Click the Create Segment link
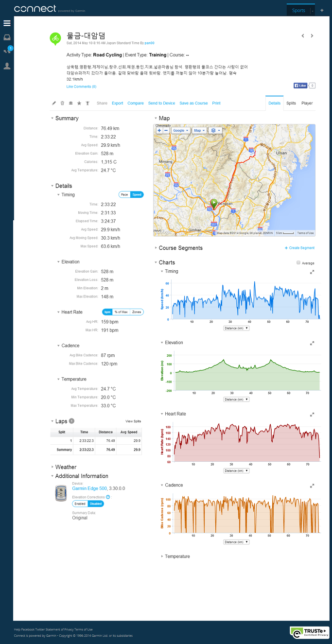Screen dimensions: 332x644 coord(299,248)
